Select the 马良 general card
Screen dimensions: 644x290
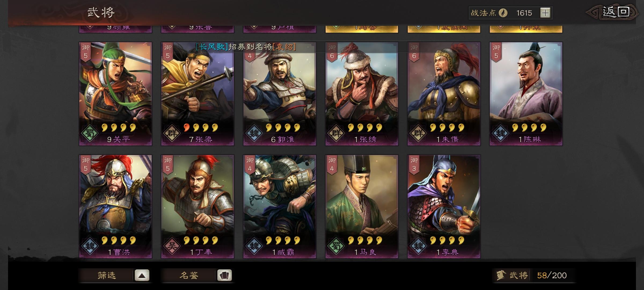click(x=362, y=207)
